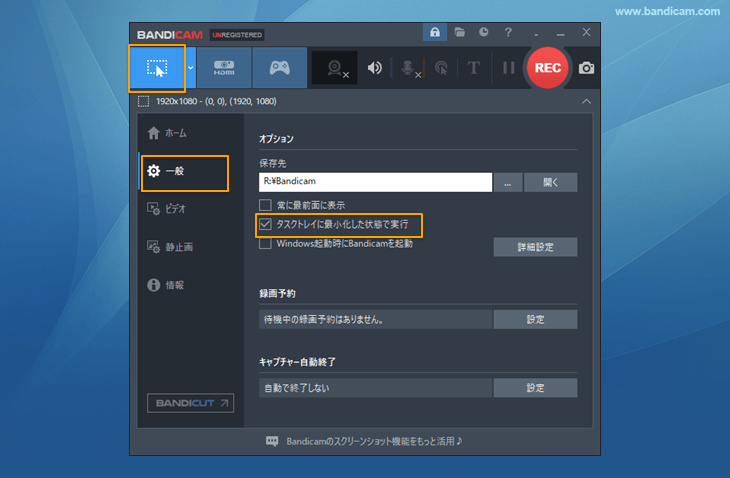
Task: Click the BANDICUT link button
Action: (x=190, y=403)
